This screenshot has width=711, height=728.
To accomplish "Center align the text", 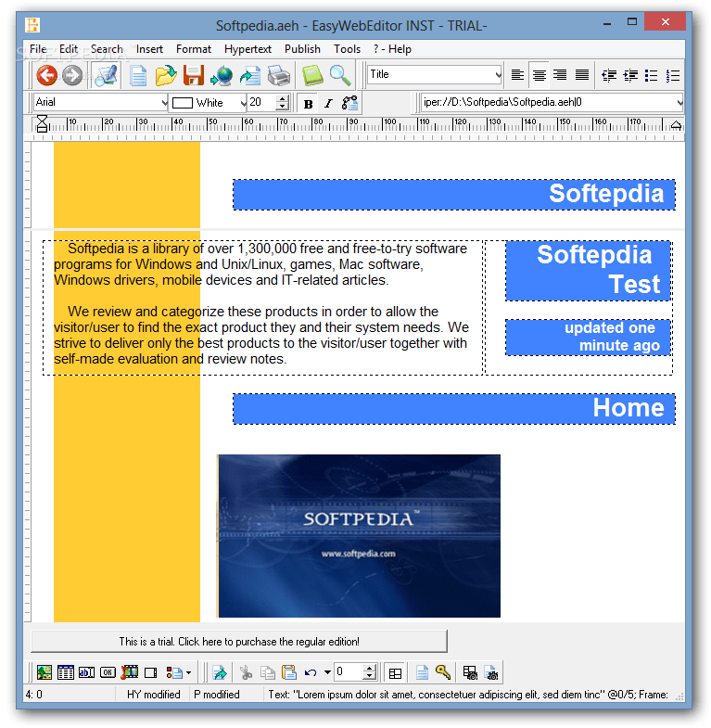I will pos(539,75).
